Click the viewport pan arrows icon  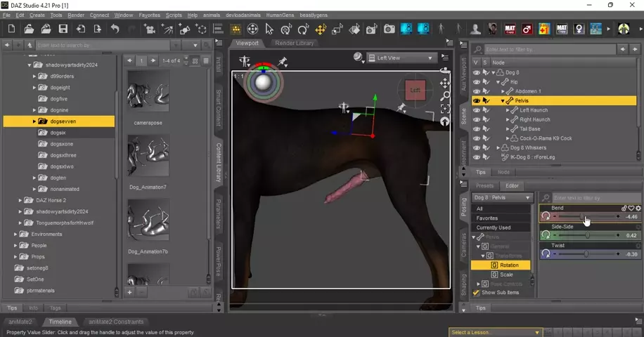[444, 84]
